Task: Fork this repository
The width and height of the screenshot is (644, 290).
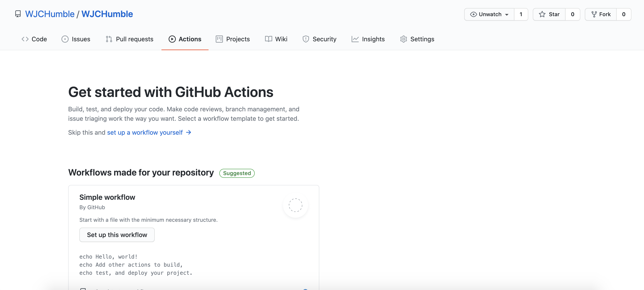Action: tap(601, 14)
